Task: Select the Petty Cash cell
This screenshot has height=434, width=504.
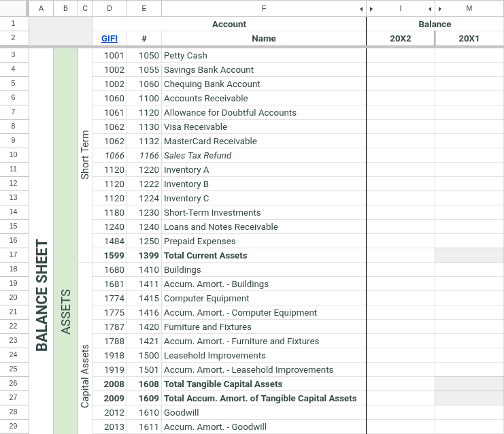Action: tap(263, 55)
